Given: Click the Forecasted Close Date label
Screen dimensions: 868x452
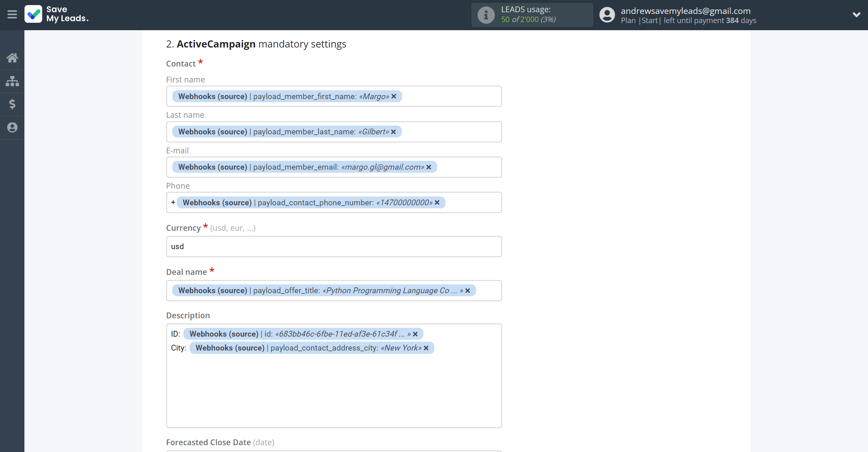Looking at the screenshot, I should (220, 442).
